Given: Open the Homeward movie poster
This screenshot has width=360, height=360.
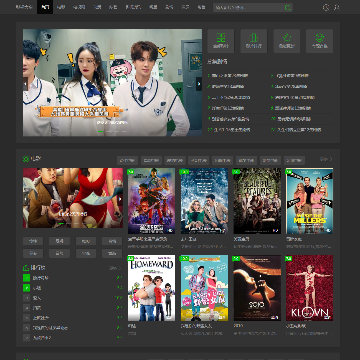Looking at the screenshot, I should 151,288.
